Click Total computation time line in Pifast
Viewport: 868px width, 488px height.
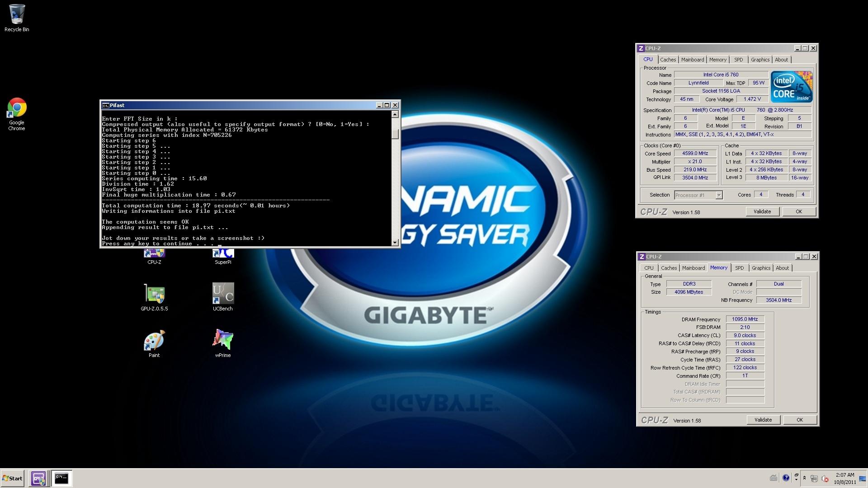coord(196,206)
